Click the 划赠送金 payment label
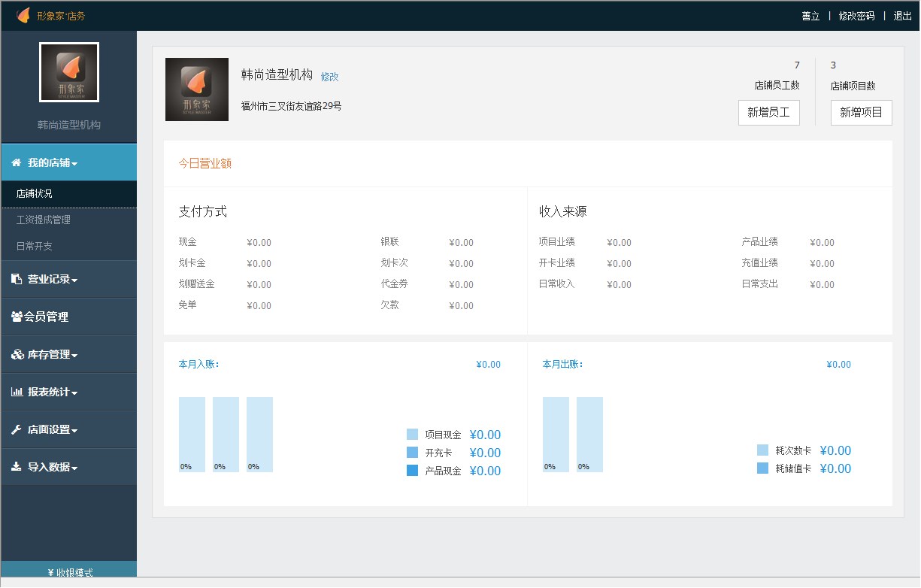The image size is (921, 588). coord(196,284)
